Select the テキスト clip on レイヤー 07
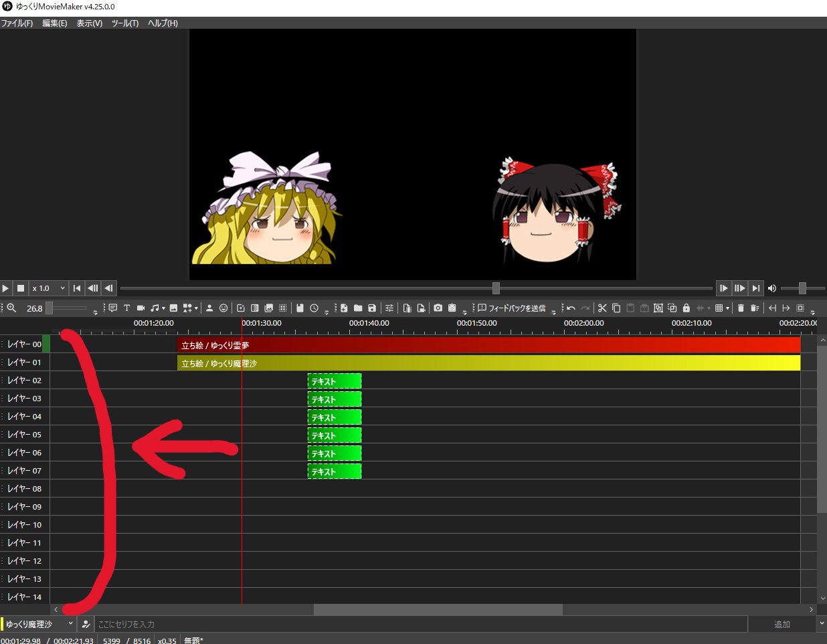The height and width of the screenshot is (644, 827). click(x=335, y=471)
